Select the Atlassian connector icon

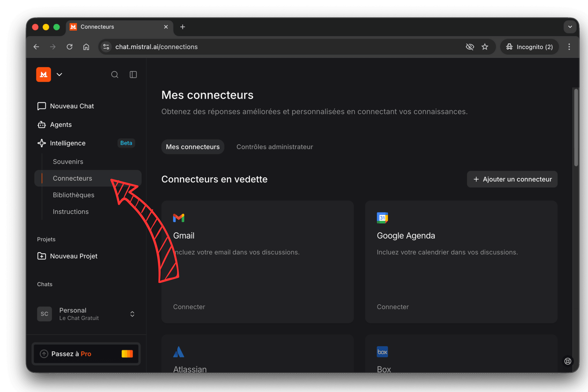tap(178, 352)
